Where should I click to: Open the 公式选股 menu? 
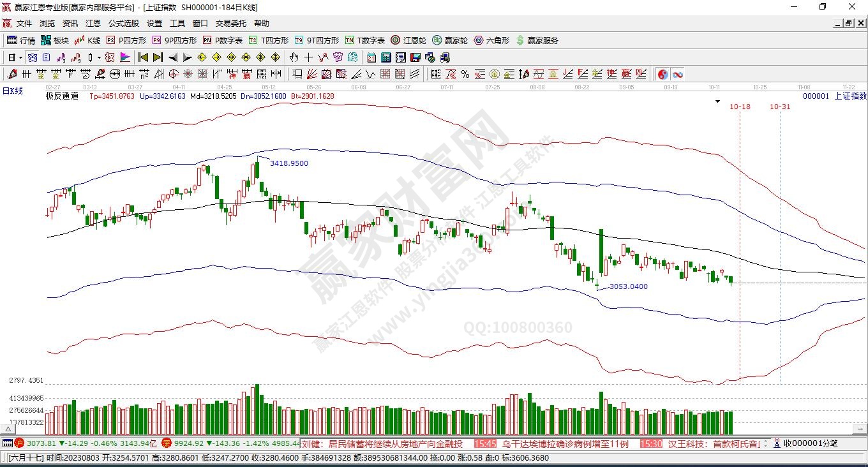point(123,24)
